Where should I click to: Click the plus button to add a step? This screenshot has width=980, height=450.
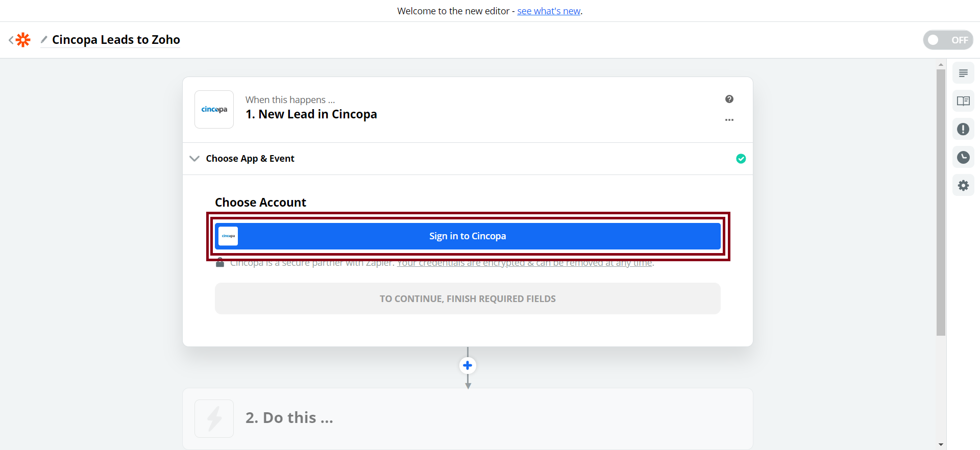click(468, 365)
